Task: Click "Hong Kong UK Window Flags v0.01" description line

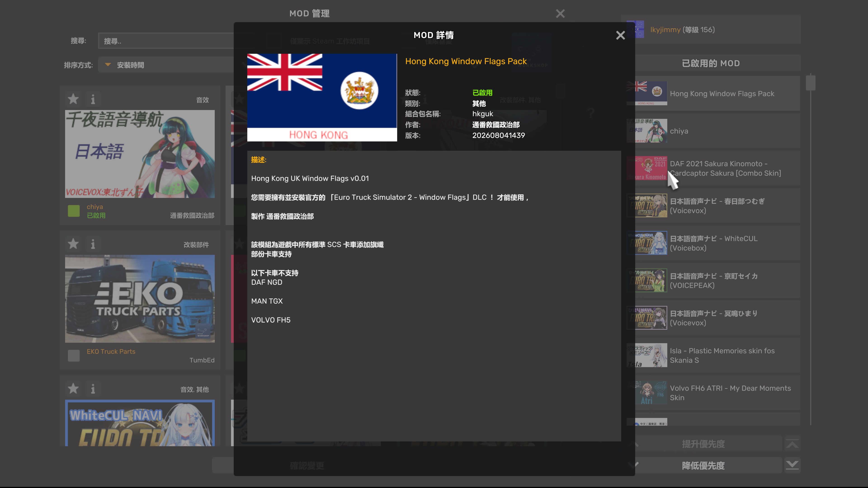Action: point(310,178)
